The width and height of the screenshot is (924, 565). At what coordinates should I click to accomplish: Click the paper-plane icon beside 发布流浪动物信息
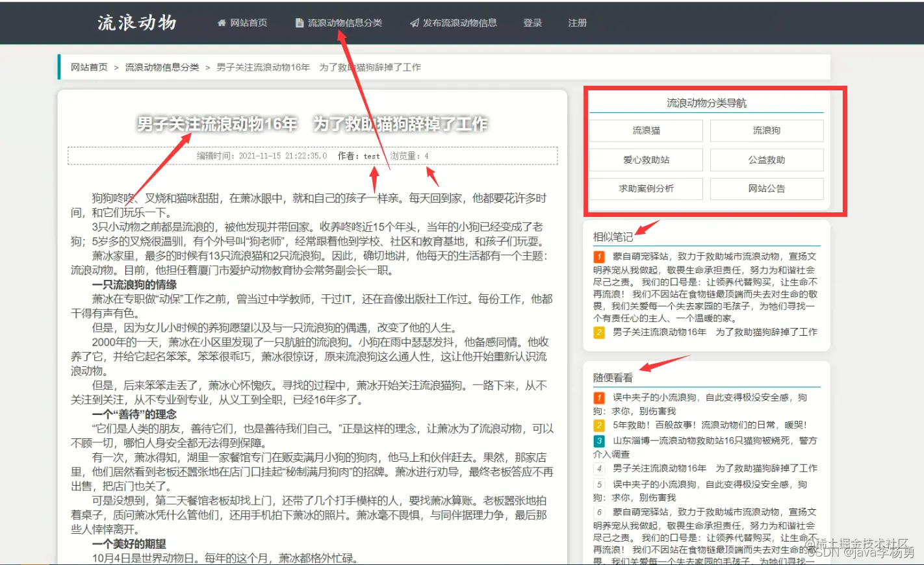point(415,23)
